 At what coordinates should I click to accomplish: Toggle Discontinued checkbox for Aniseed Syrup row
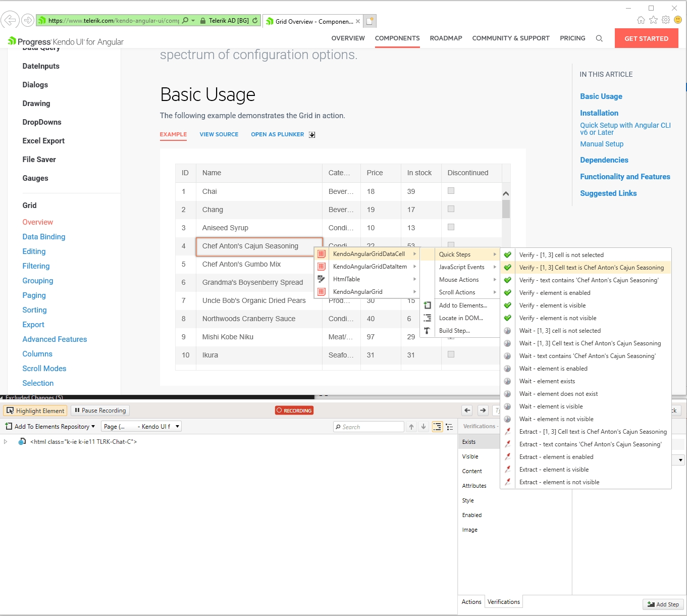click(451, 227)
